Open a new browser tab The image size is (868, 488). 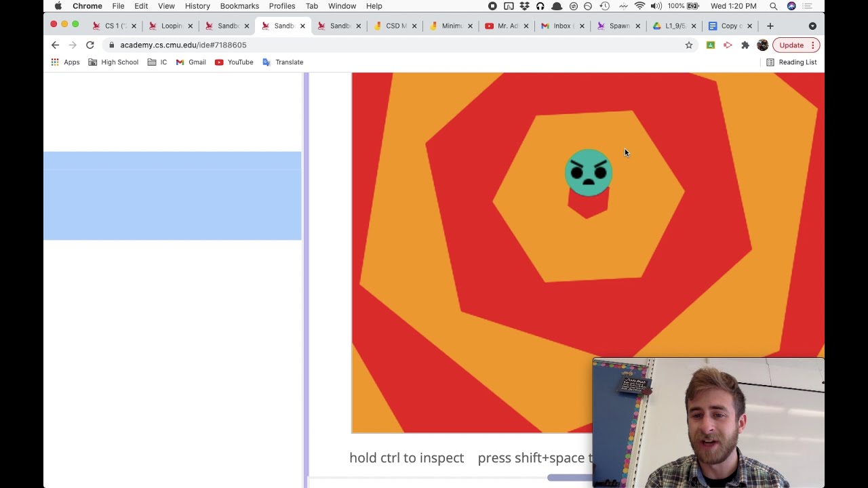770,26
